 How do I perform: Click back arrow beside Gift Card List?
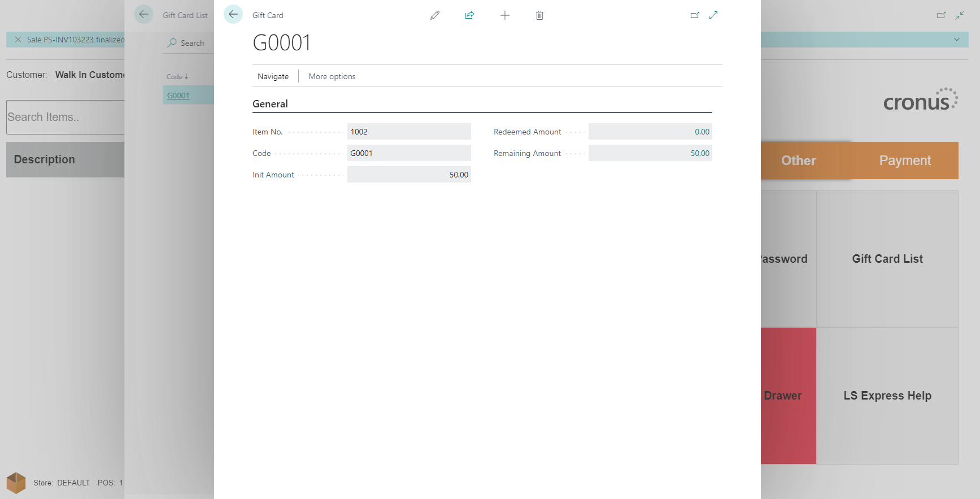(x=143, y=14)
